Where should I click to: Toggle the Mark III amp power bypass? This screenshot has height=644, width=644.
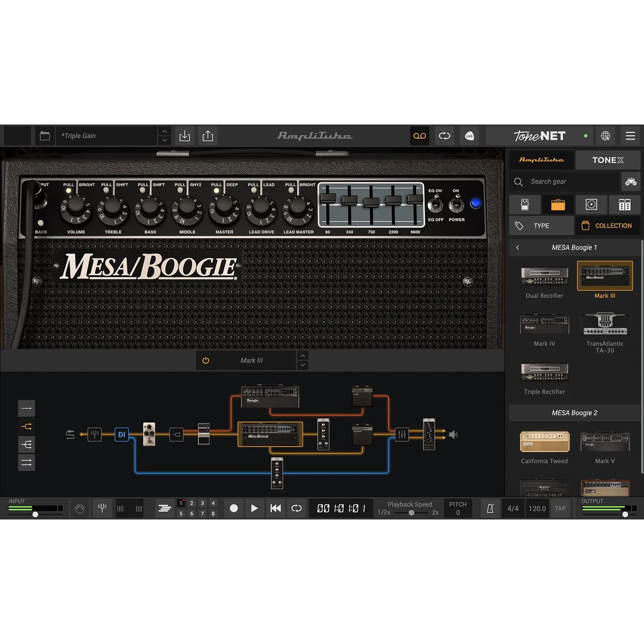pos(206,361)
